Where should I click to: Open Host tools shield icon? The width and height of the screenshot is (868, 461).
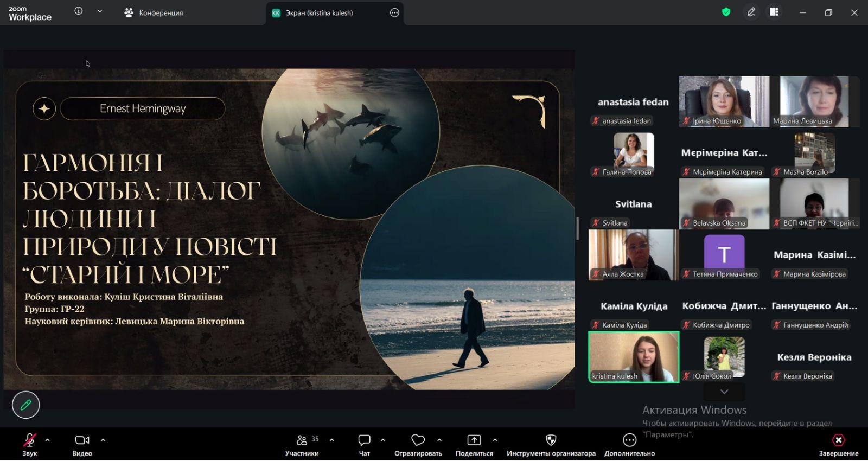point(551,440)
